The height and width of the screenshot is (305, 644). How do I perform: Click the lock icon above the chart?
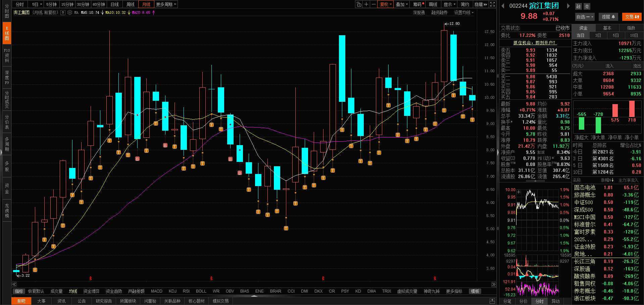click(x=359, y=4)
